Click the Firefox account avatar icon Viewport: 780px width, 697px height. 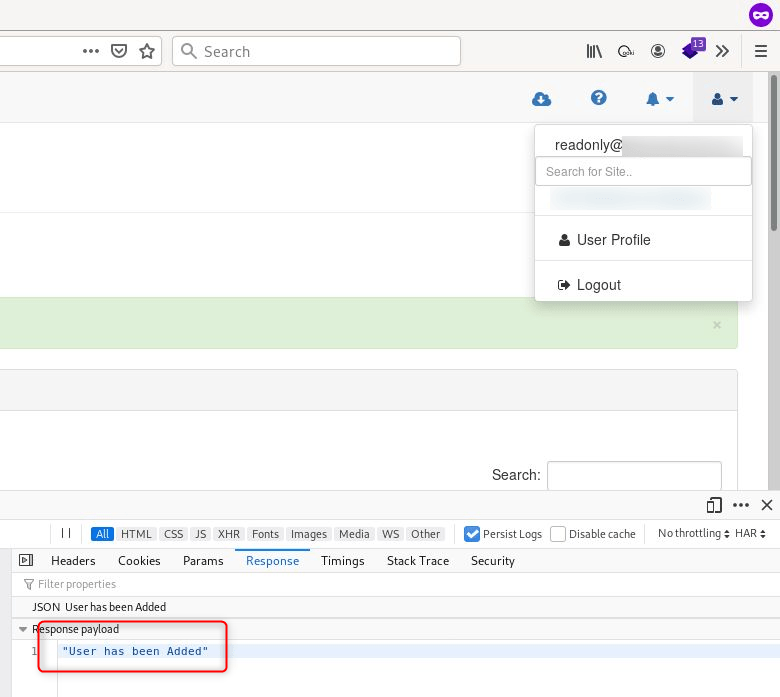click(658, 51)
